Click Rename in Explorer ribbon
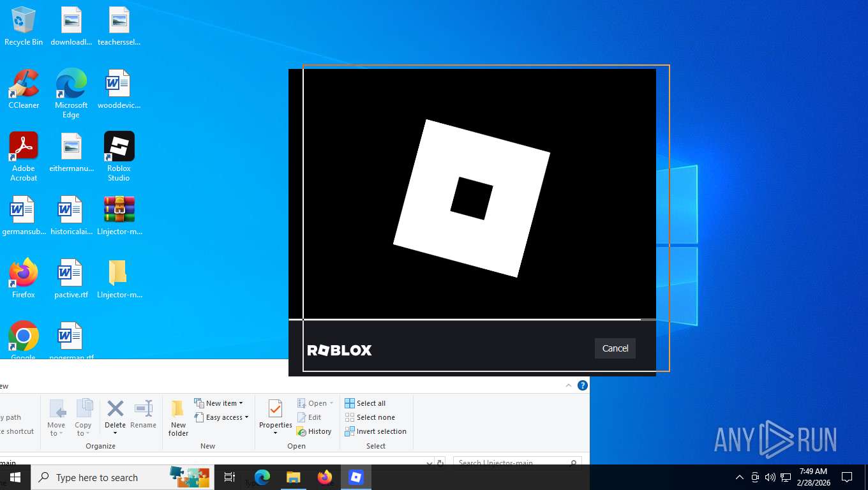This screenshot has width=868, height=490. click(143, 415)
